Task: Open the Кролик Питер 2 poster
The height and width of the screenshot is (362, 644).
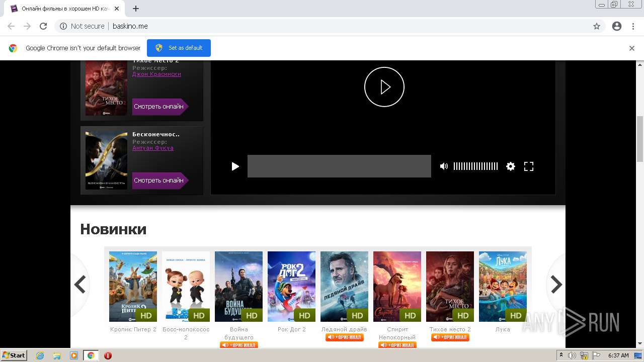Action: pos(133,287)
